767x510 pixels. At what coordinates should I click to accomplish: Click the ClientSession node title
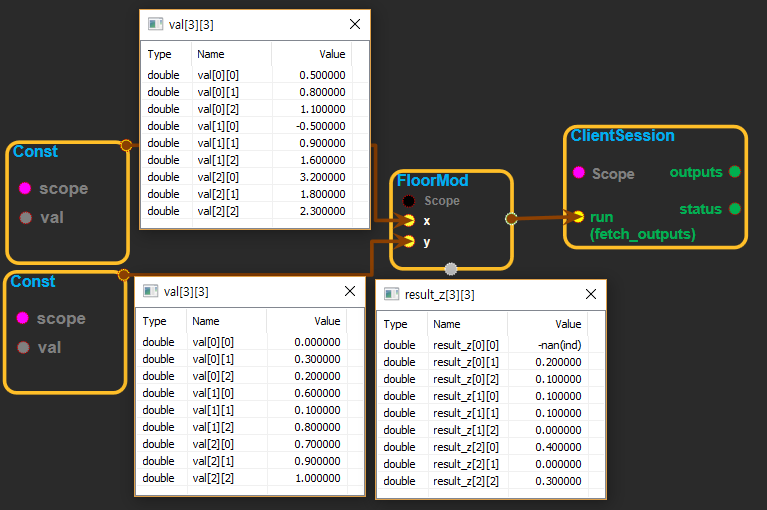(x=622, y=136)
